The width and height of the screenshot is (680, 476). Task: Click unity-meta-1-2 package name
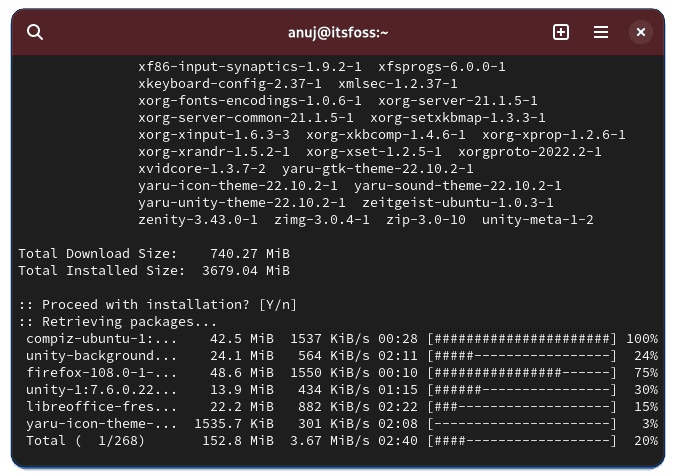point(538,219)
